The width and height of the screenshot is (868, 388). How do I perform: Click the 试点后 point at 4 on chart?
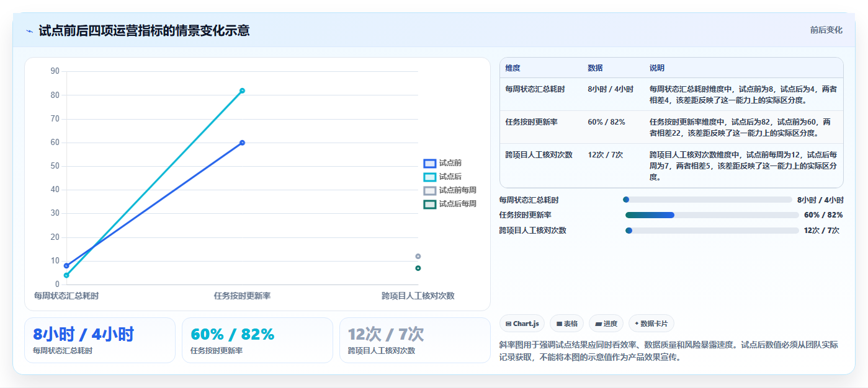66,275
